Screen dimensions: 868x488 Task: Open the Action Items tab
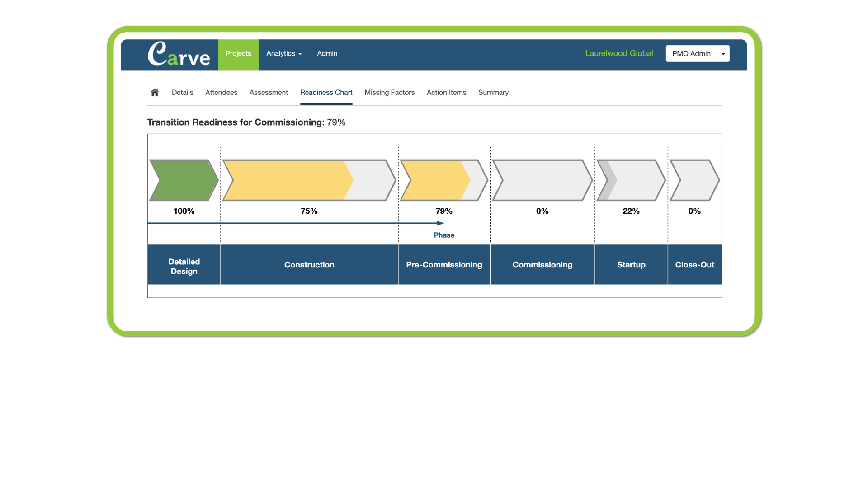tap(446, 92)
